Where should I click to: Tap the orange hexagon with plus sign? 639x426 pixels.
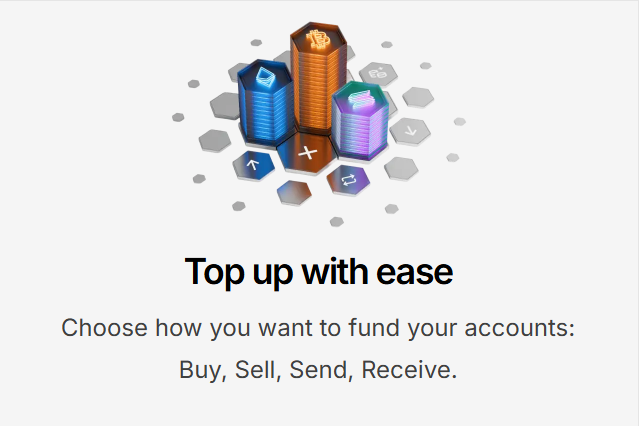tap(307, 153)
